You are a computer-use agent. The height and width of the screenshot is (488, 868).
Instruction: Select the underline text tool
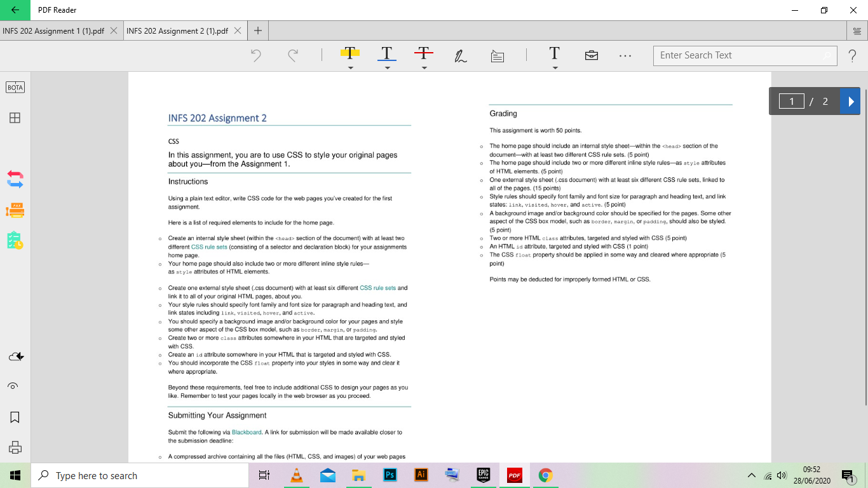[387, 53]
